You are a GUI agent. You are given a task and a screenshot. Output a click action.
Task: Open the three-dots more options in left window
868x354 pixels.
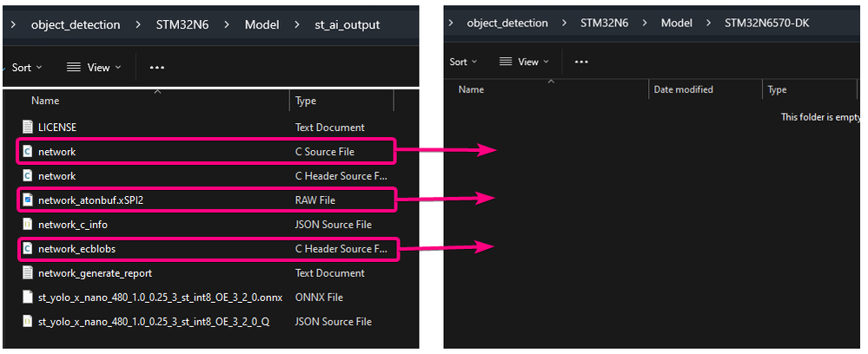[157, 67]
